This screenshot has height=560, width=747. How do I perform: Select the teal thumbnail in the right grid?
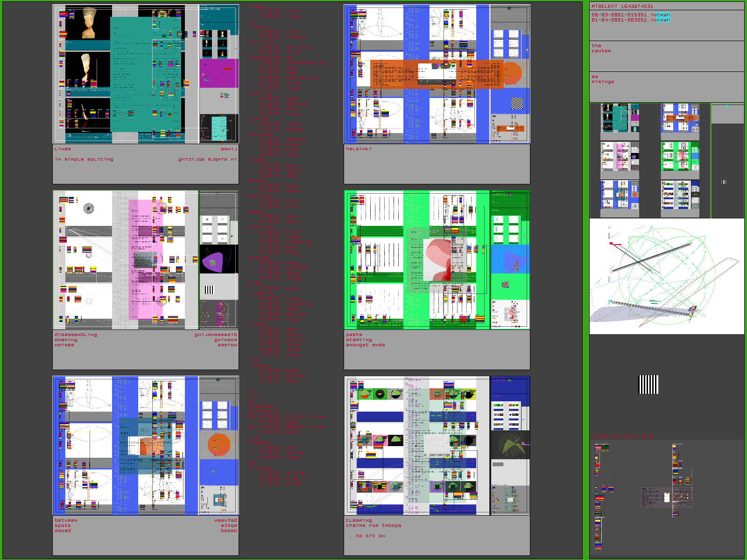coord(620,119)
